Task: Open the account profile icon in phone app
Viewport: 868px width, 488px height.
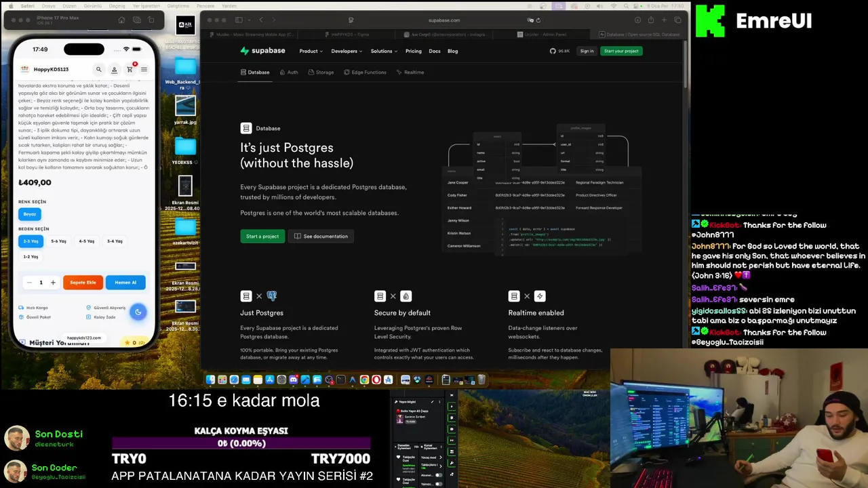Action: click(114, 69)
